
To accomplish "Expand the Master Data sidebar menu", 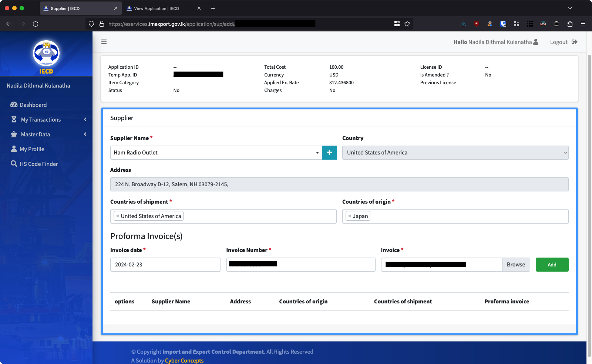I will pos(36,135).
